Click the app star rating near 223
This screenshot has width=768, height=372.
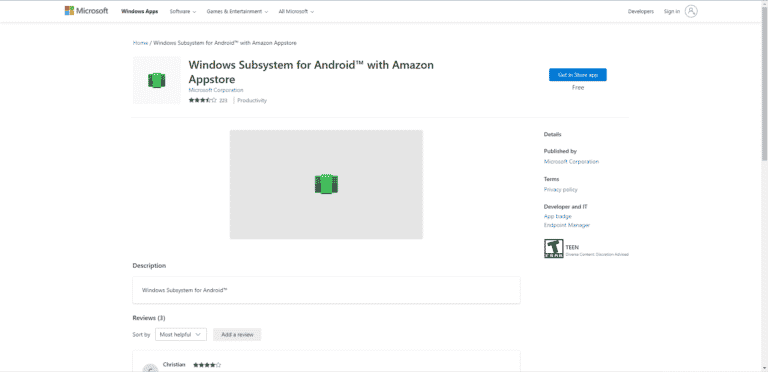[x=203, y=100]
